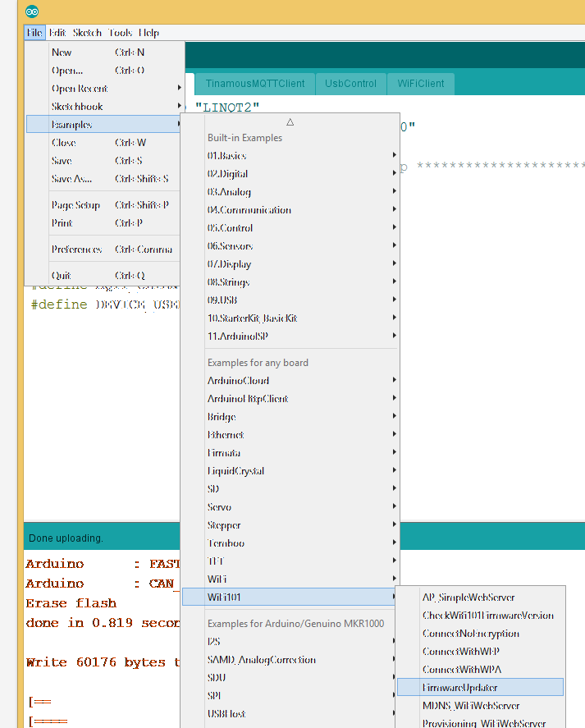Click the Arduino logo icon in title bar
This screenshot has height=728, width=585.
32,11
